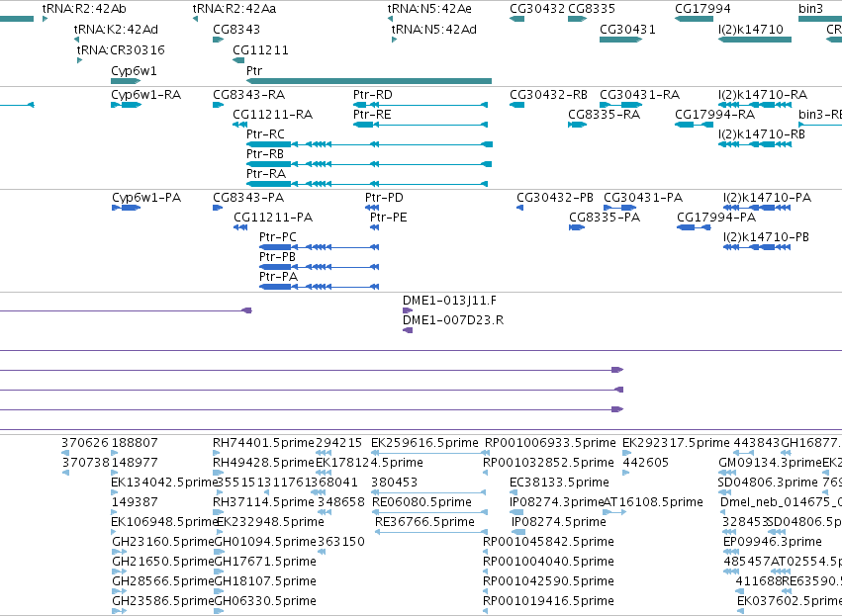Image resolution: width=842 pixels, height=616 pixels.
Task: Open the RH49428.5prime EST label
Action: pyautogui.click(x=263, y=463)
